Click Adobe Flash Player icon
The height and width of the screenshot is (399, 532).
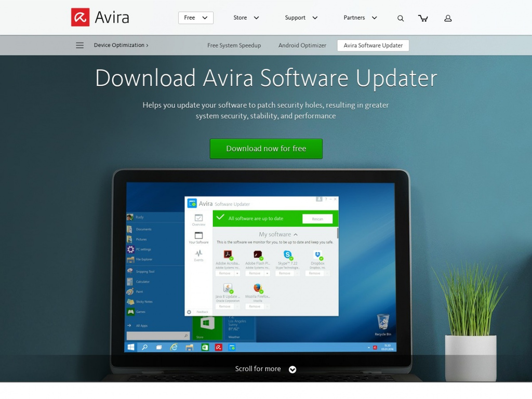click(x=258, y=255)
